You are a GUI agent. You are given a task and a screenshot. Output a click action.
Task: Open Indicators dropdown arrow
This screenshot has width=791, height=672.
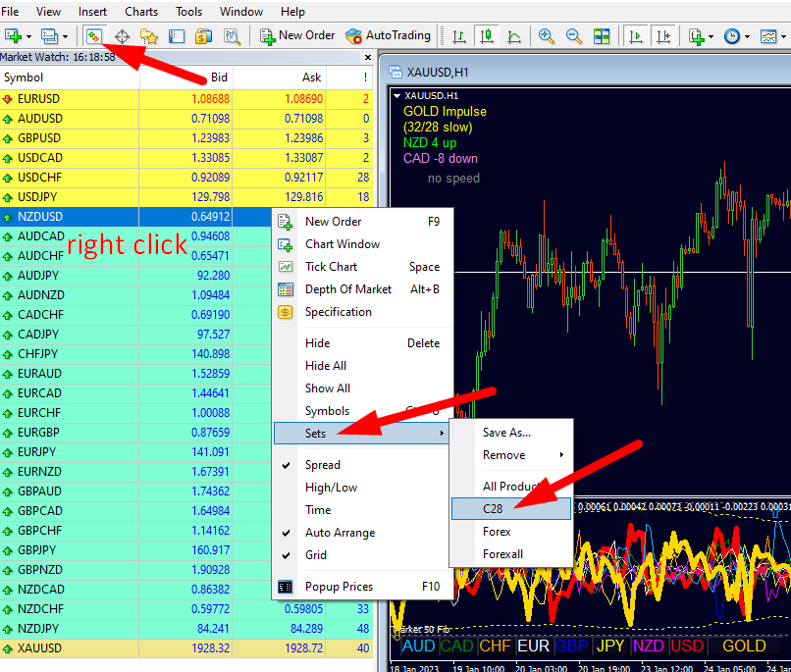point(711,36)
